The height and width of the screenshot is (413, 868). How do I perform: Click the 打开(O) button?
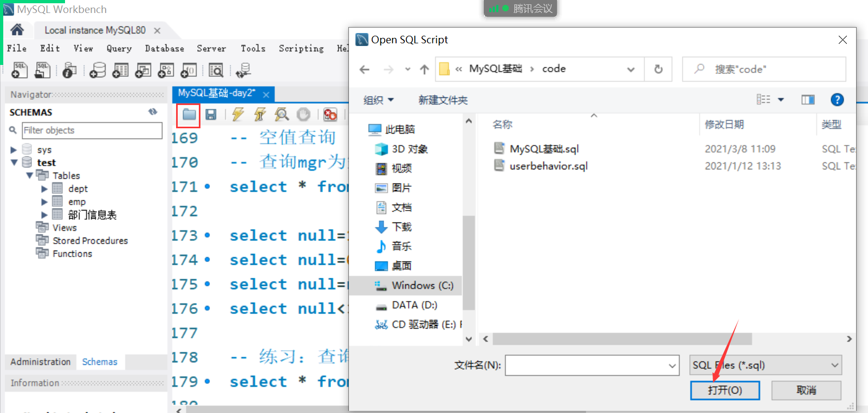point(725,390)
